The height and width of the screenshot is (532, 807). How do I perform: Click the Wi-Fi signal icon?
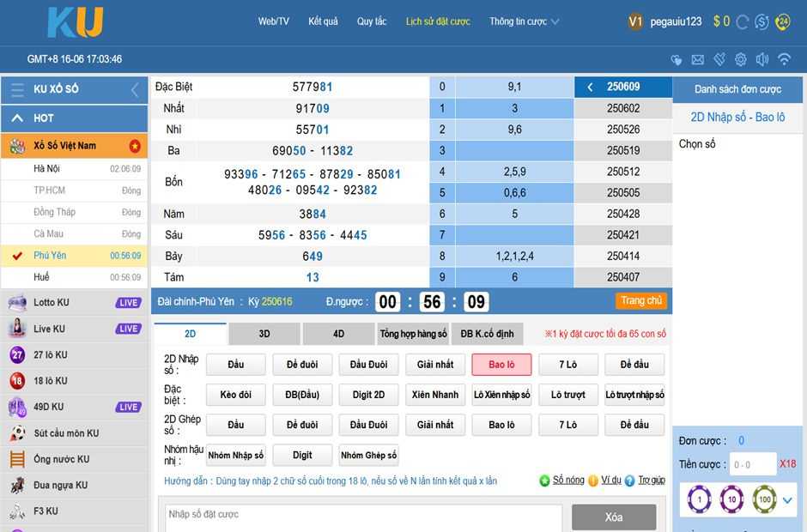point(785,60)
